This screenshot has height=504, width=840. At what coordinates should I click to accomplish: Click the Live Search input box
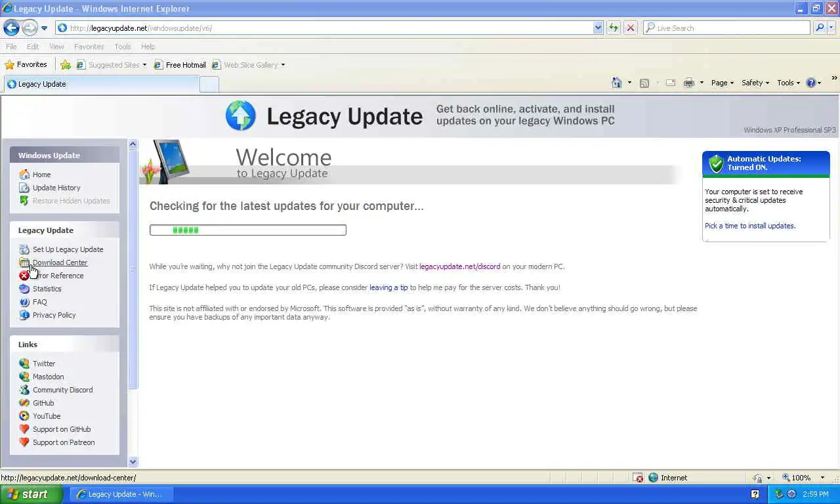[726, 28]
